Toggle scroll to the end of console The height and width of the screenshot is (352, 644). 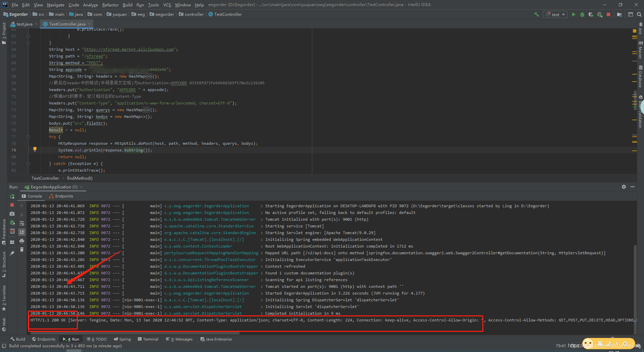point(22,232)
